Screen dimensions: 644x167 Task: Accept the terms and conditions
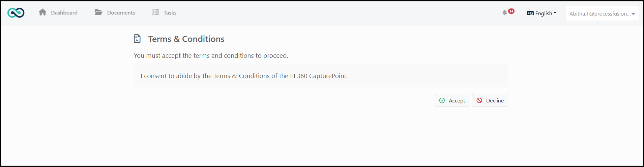tap(452, 100)
